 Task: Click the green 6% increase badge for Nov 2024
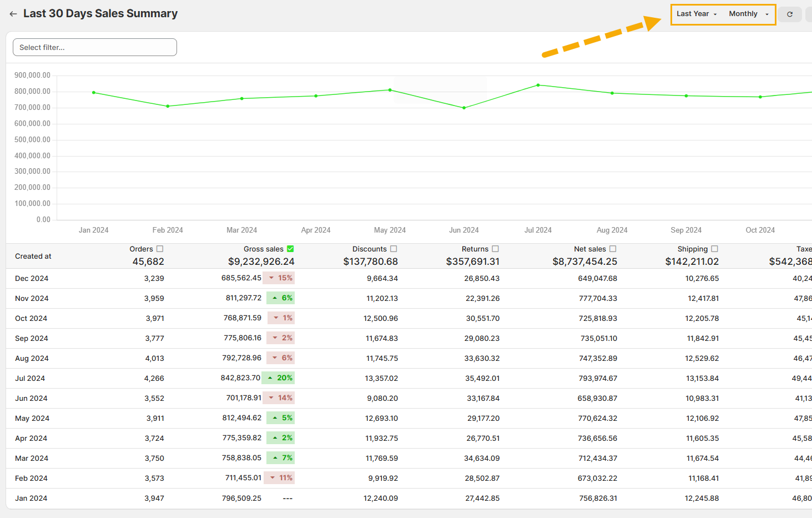[x=281, y=298]
